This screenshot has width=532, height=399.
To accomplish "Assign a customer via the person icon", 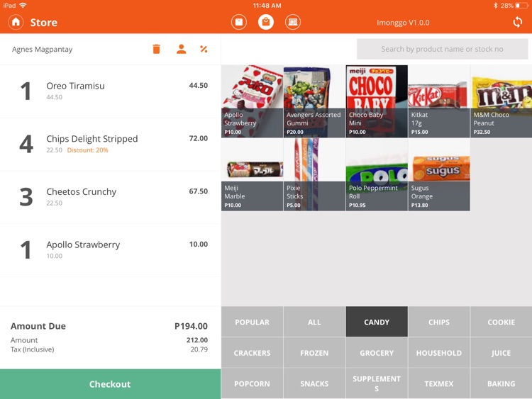I will click(x=181, y=49).
